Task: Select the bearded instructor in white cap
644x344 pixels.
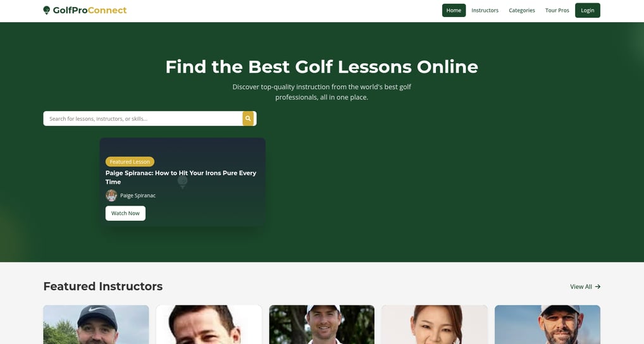Action: (547, 324)
